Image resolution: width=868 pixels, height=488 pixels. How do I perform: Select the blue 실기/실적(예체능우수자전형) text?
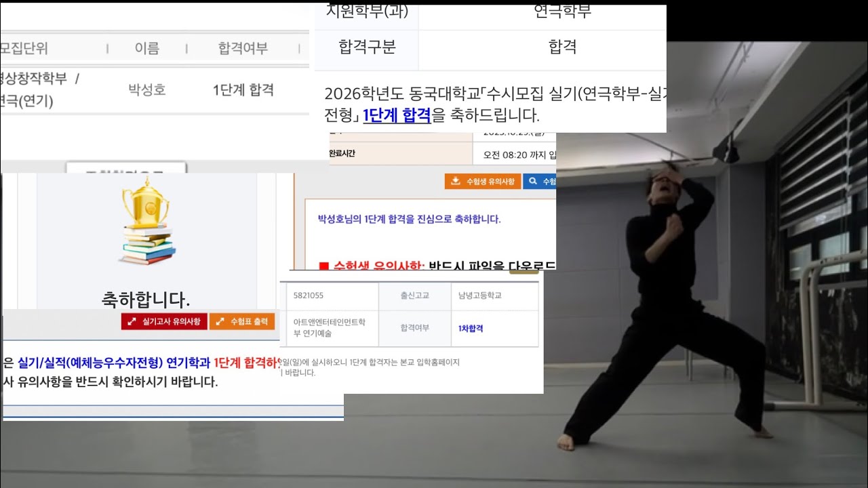tap(91, 362)
